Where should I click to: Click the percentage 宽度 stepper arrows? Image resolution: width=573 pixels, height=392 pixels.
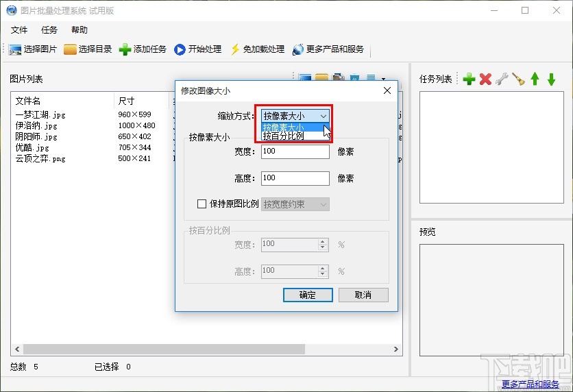(x=323, y=245)
